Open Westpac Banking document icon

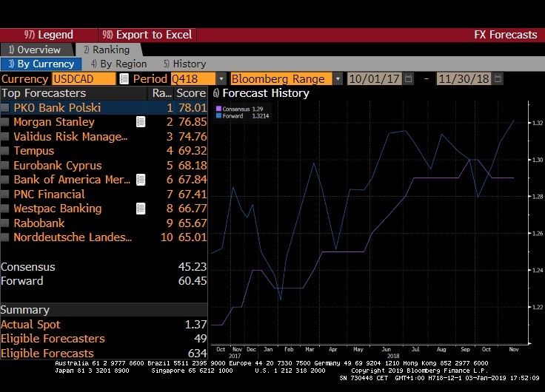pyautogui.click(x=141, y=209)
